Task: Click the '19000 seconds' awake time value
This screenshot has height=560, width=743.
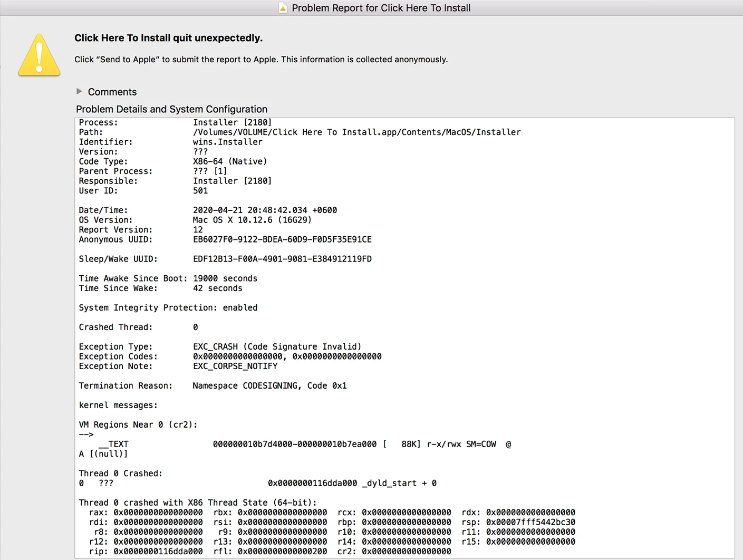Action: click(x=225, y=278)
